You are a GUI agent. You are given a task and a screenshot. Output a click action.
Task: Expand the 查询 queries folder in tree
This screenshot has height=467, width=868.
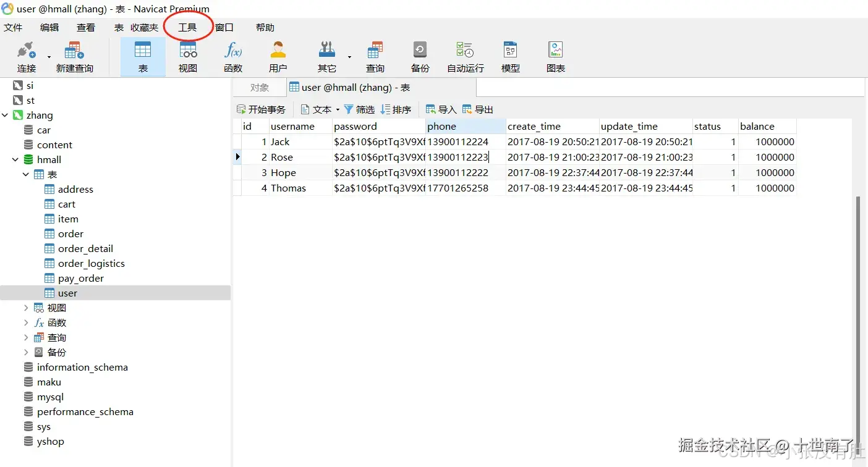26,337
